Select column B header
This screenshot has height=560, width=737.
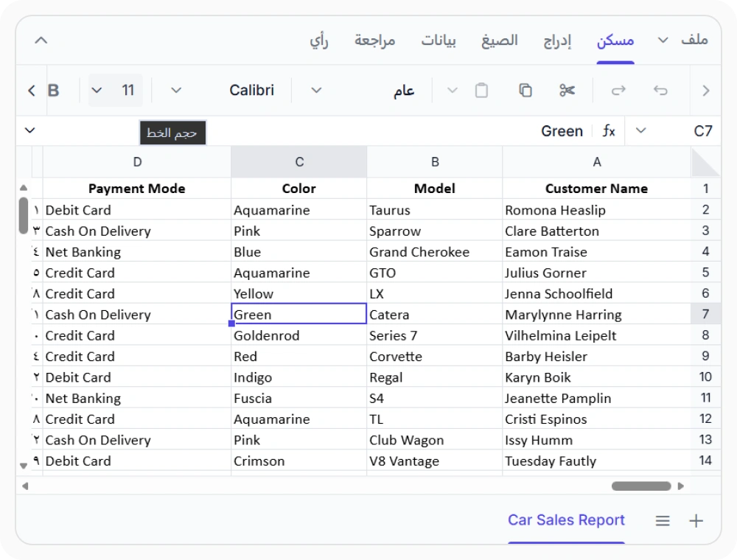435,161
